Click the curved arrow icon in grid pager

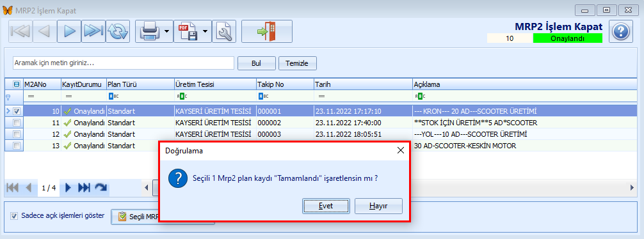tap(101, 188)
